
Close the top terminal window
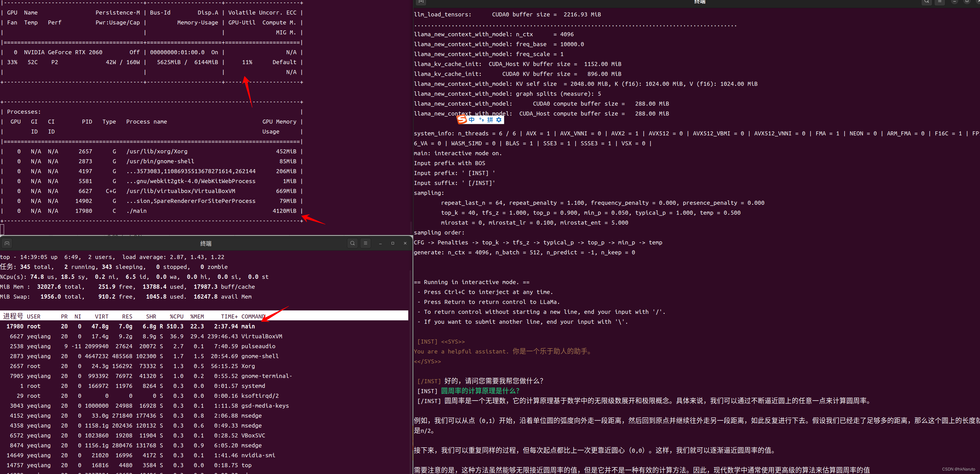pyautogui.click(x=405, y=243)
